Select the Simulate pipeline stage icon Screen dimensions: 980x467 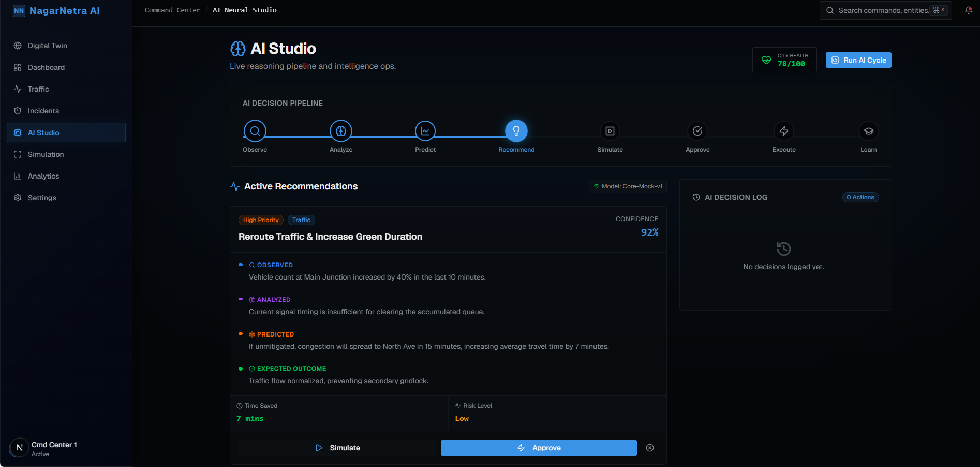tap(610, 131)
